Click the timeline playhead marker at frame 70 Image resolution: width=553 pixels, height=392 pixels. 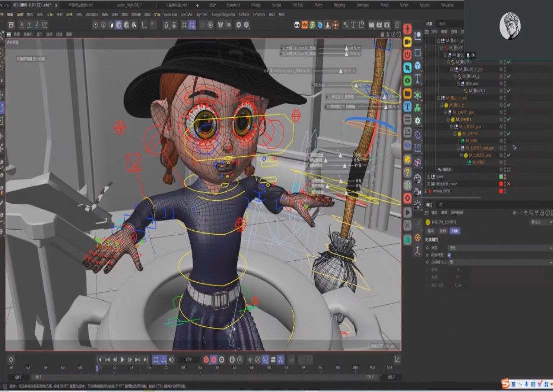click(97, 368)
